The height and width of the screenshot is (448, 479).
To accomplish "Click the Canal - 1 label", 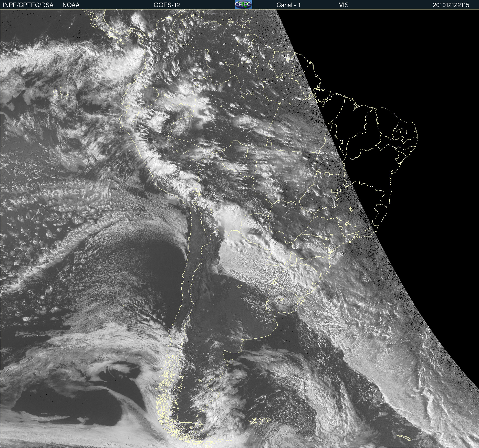I will 288,5.
